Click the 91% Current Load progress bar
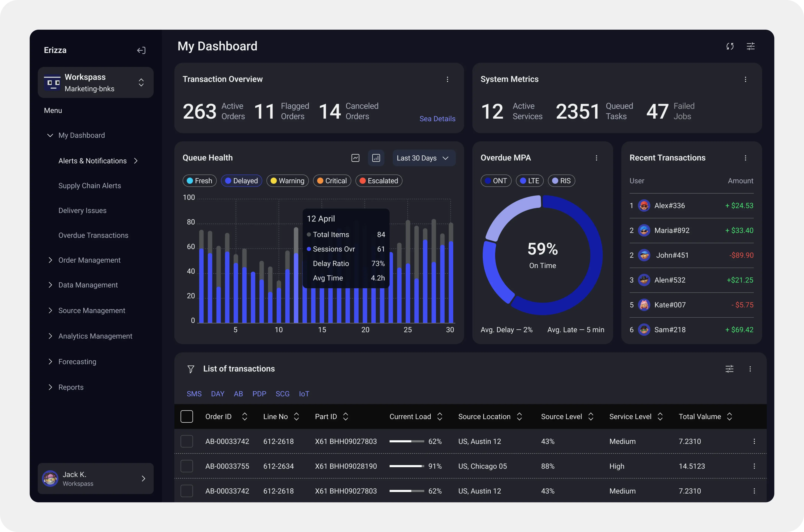This screenshot has height=532, width=804. [407, 466]
